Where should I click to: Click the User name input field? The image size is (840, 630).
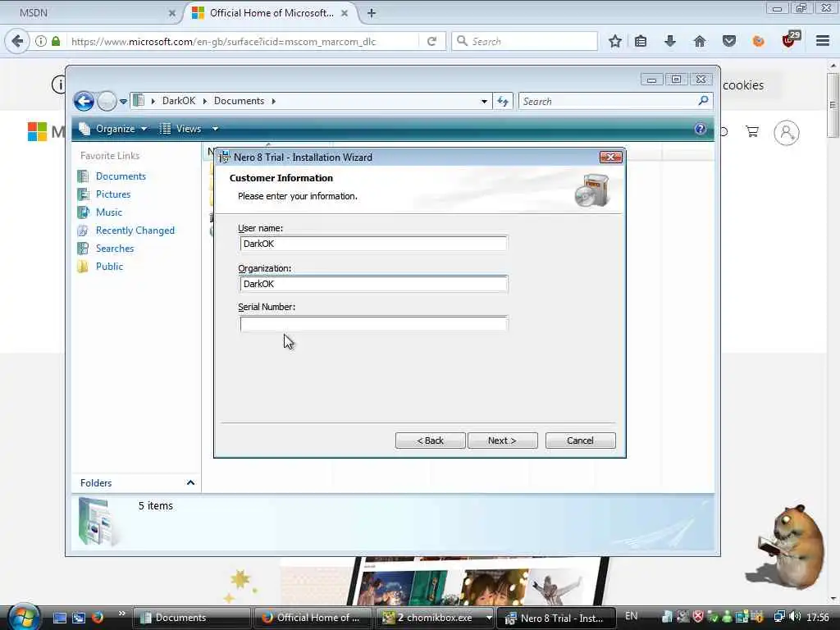click(373, 244)
